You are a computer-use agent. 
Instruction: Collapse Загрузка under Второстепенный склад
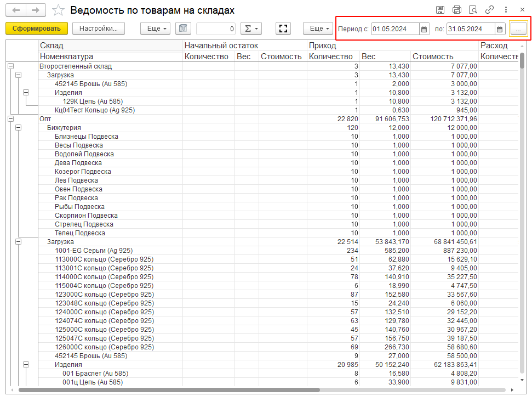18,75
